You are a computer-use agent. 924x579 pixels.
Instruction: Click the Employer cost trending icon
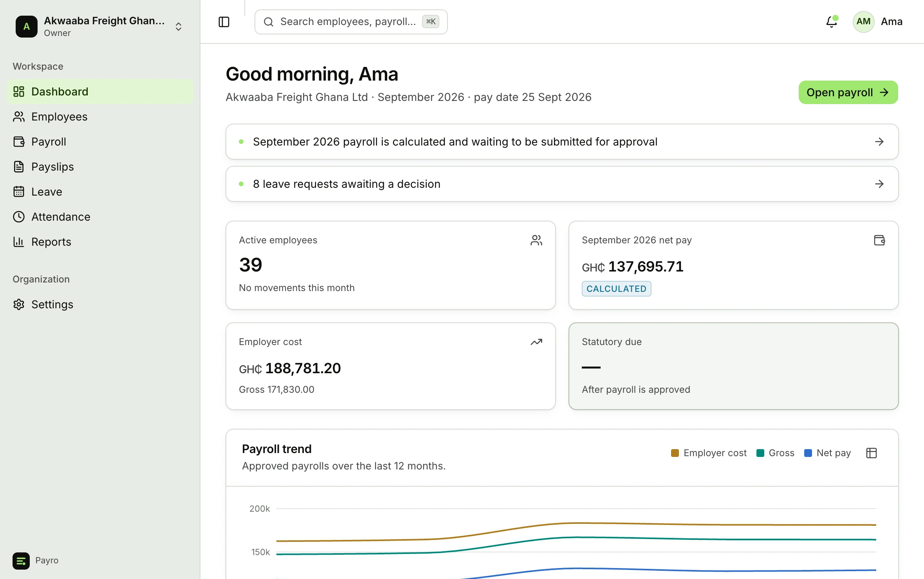click(x=536, y=342)
